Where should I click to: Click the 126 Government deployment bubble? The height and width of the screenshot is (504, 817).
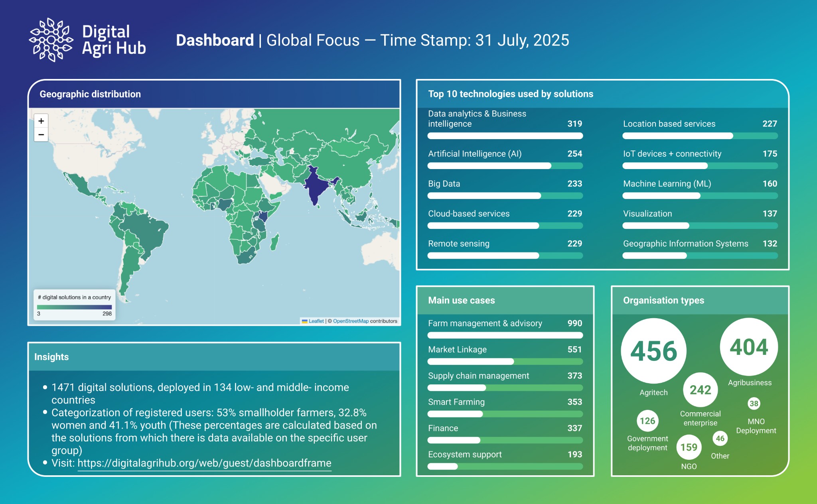point(647,421)
